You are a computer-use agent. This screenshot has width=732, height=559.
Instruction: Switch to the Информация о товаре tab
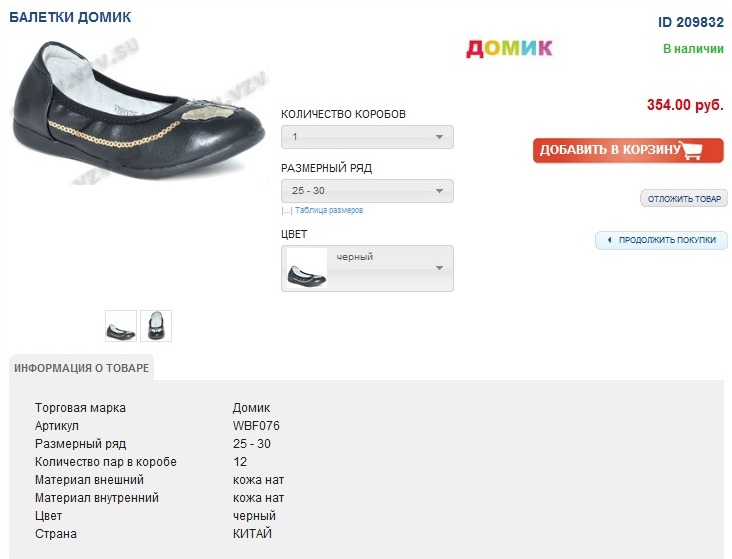[82, 368]
